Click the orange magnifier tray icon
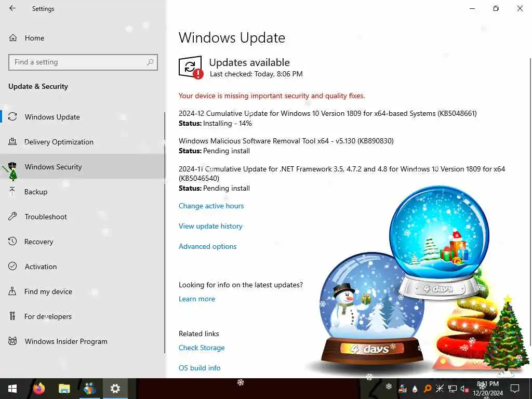Viewport: 532px width, 399px height. 428,389
